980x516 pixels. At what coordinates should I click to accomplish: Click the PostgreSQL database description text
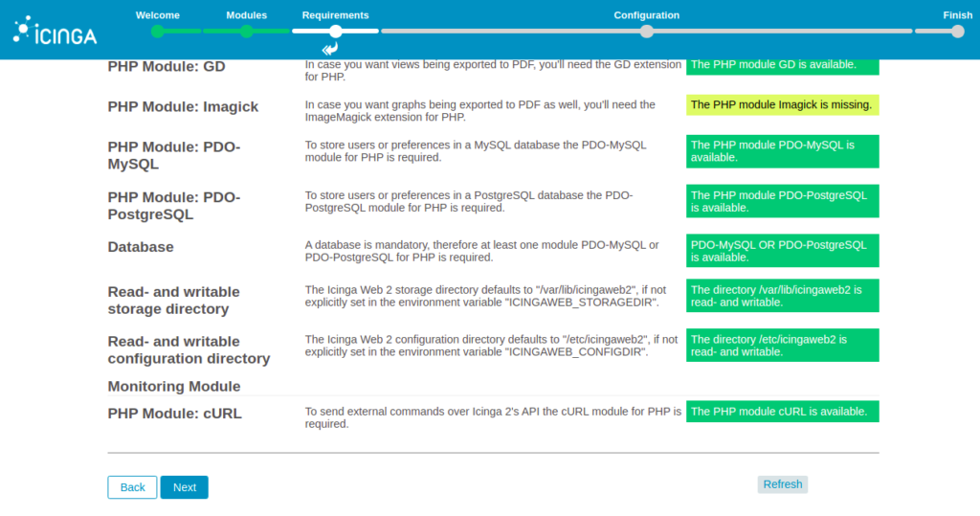[469, 201]
